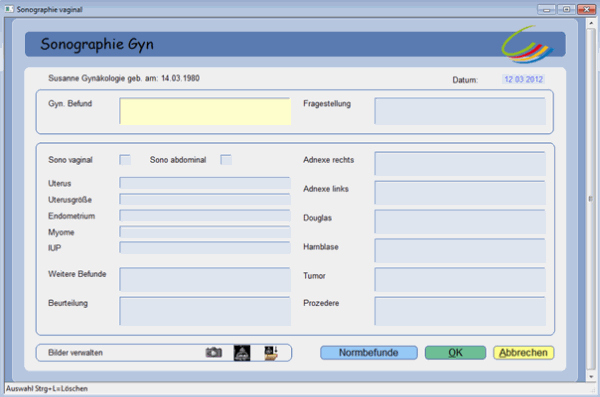Click the Prozedere text box

tap(460, 311)
